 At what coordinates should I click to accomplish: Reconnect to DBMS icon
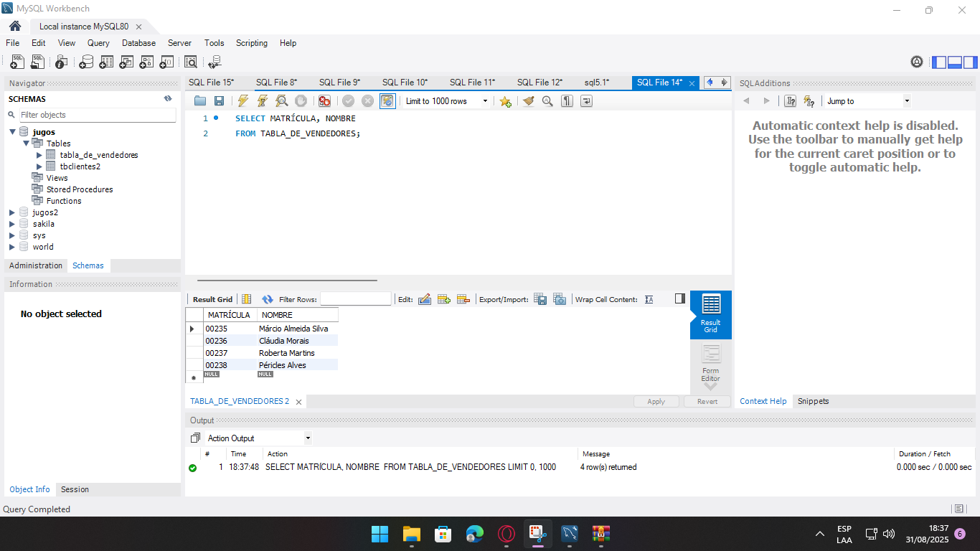(215, 62)
